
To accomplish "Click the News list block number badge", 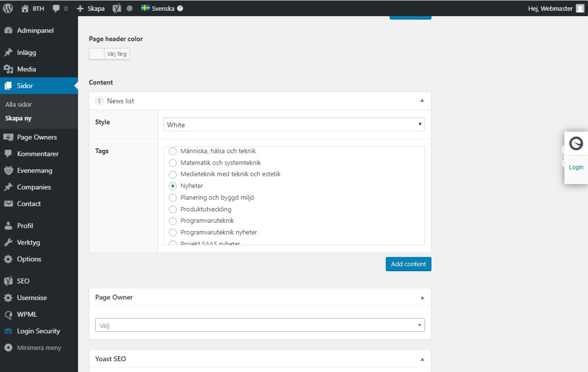I will [x=99, y=101].
